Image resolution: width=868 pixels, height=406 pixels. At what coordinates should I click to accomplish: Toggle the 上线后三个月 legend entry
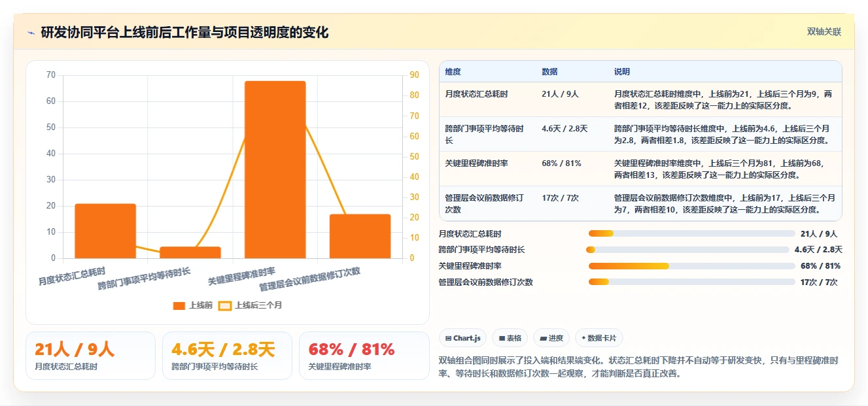click(251, 305)
